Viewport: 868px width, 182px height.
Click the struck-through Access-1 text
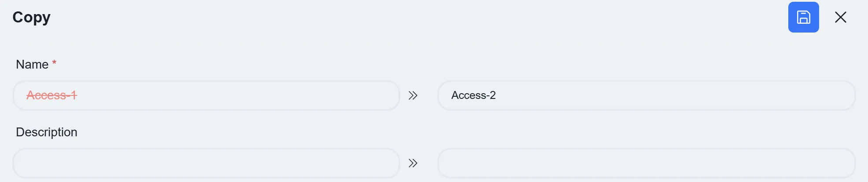click(52, 95)
